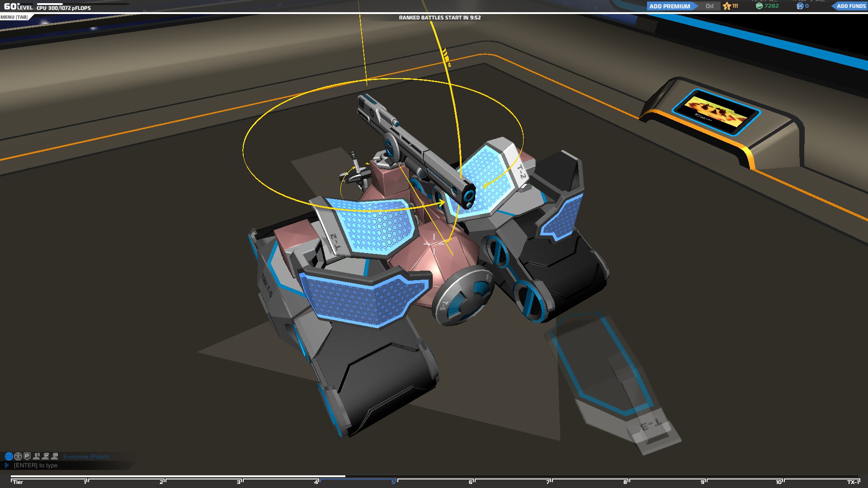Screen dimensions: 868x488
Task: Select the P shield chat channel icon
Action: (x=27, y=456)
